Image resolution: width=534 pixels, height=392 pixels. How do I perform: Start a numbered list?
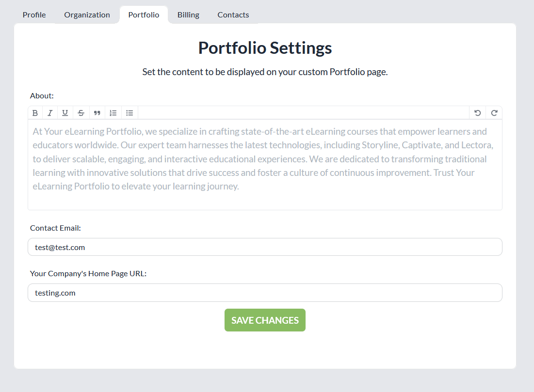click(113, 113)
